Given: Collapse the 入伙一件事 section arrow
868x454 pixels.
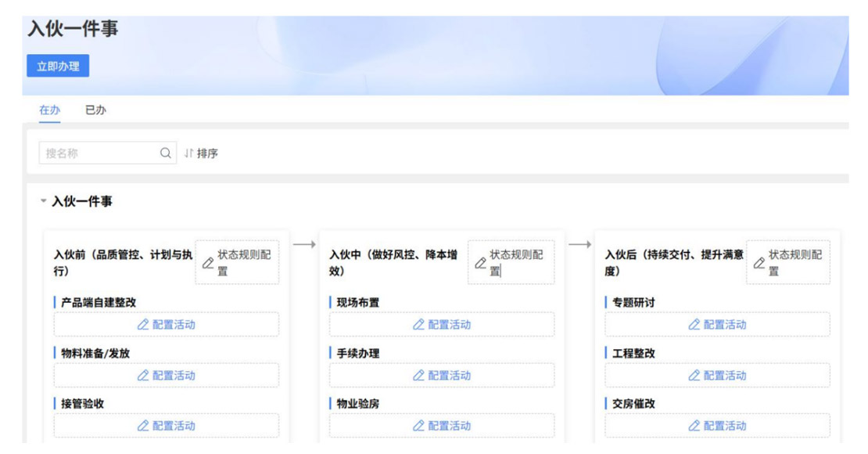Looking at the screenshot, I should tap(44, 202).
